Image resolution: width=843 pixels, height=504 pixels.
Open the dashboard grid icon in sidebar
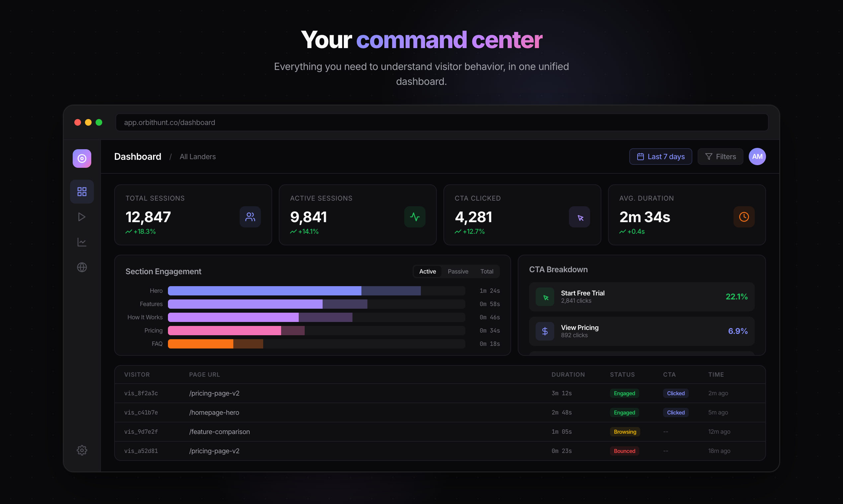(x=82, y=192)
